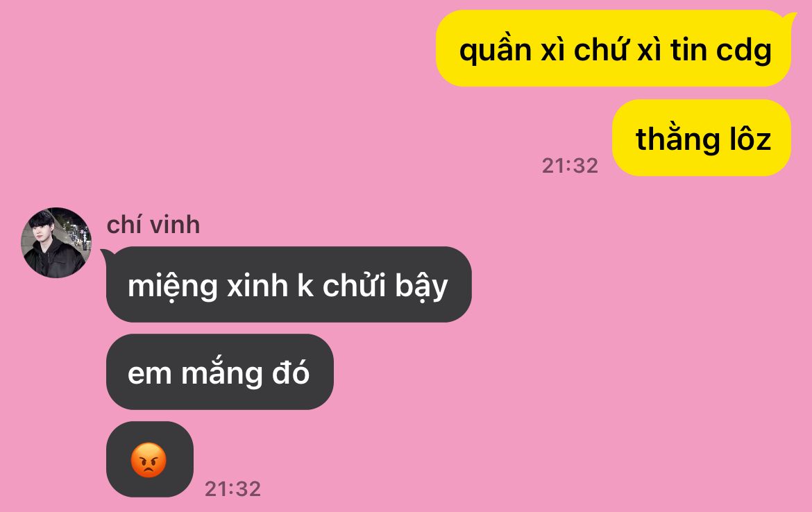Open chí vinh's profile avatar
812x512 pixels.
click(56, 243)
